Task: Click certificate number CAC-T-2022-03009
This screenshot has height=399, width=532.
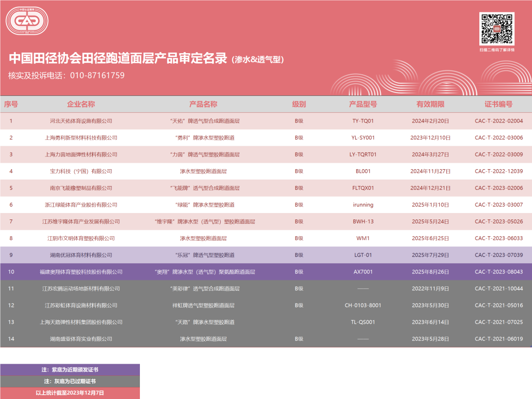Action: point(499,154)
